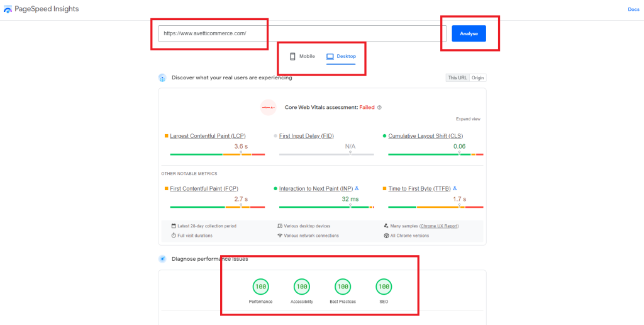The height and width of the screenshot is (325, 644).
Task: Open the Docs link
Action: click(633, 9)
